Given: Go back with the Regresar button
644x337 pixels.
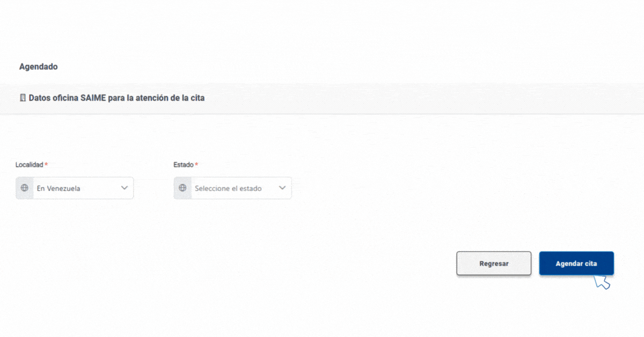Looking at the screenshot, I should [494, 263].
